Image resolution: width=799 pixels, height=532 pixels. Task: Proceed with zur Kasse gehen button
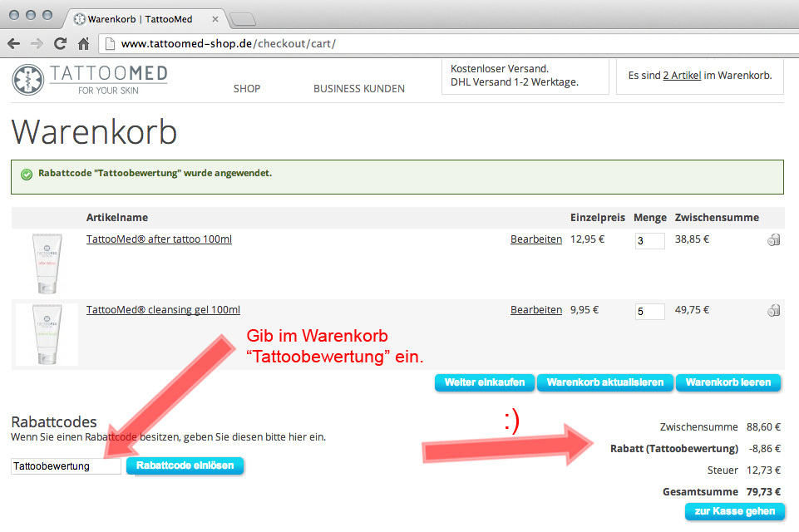point(734,511)
